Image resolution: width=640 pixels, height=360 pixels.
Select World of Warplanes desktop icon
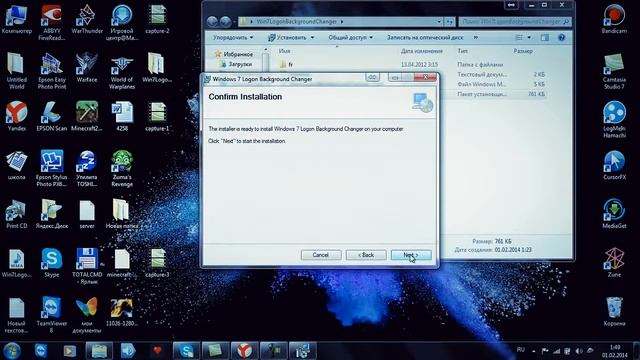point(122,71)
